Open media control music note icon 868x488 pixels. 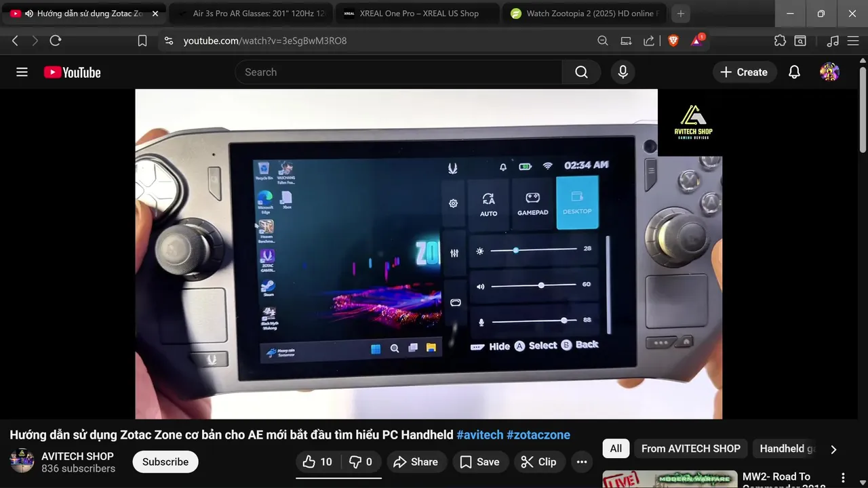[833, 41]
